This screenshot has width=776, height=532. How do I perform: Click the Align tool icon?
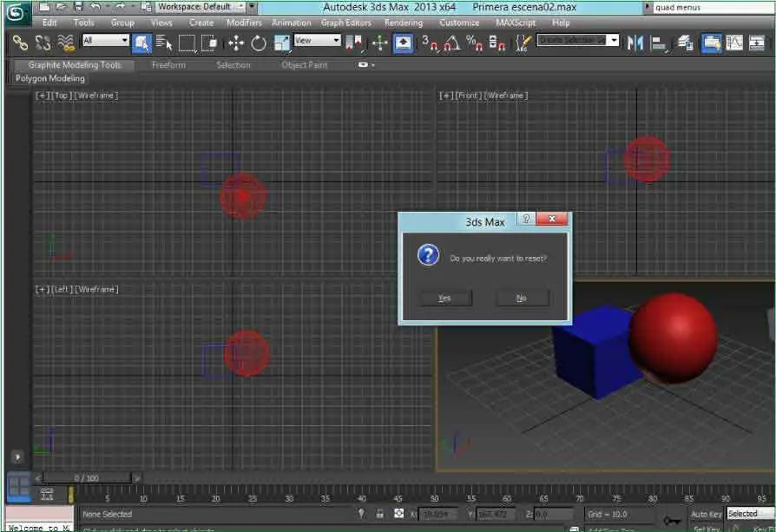(658, 43)
